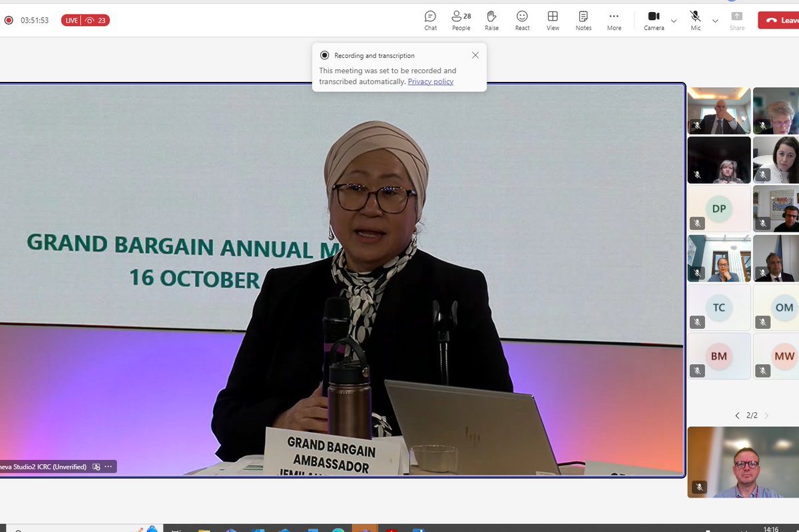Leave the meeting

(779, 20)
